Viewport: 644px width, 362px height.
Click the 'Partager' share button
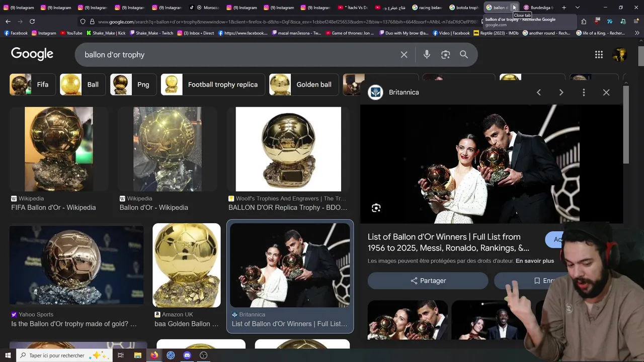[x=428, y=281]
